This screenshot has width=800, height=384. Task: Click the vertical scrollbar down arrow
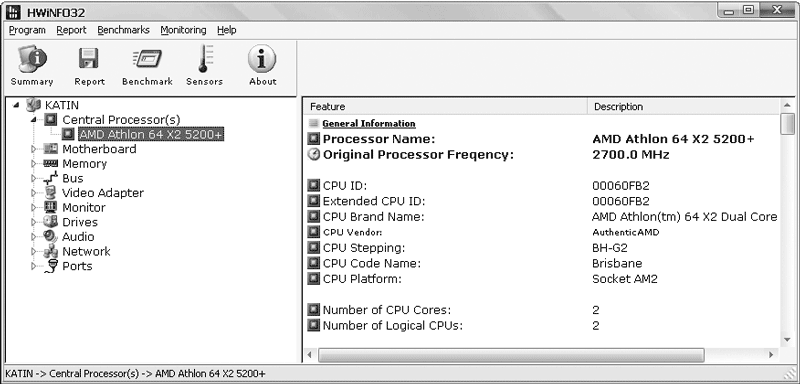coord(787,339)
